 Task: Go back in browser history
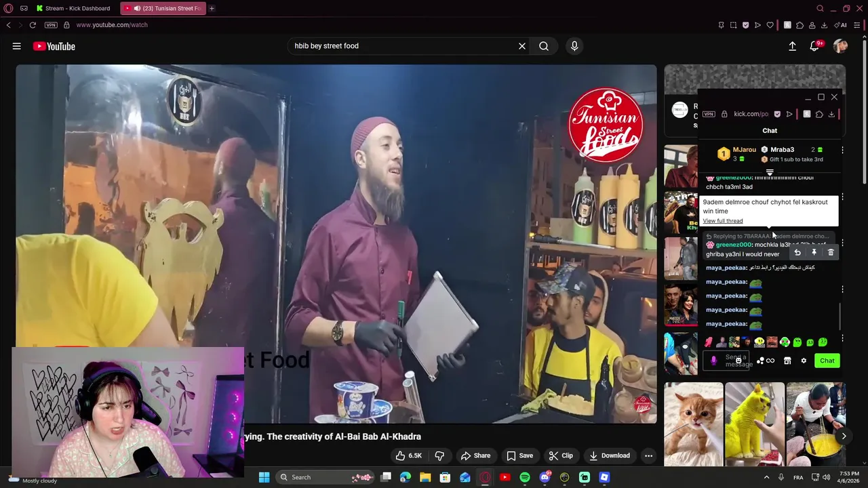[x=8, y=25]
